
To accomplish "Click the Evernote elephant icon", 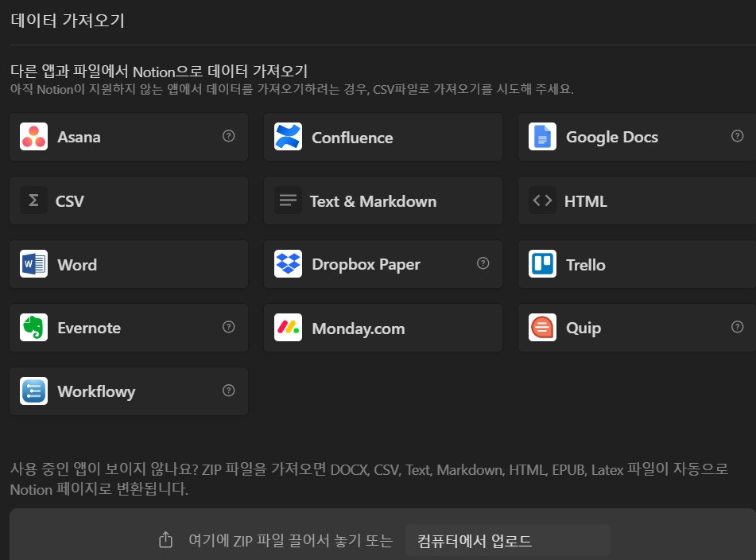I will [33, 328].
